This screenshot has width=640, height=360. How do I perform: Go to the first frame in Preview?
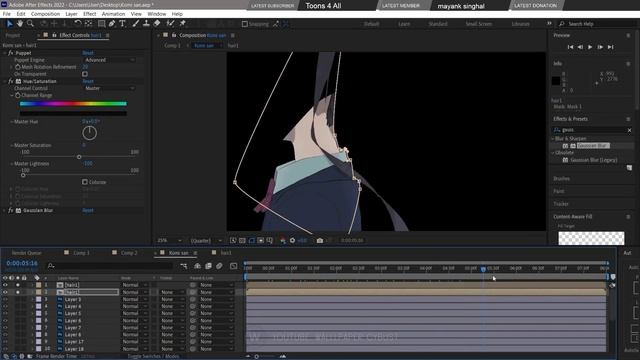click(x=570, y=47)
